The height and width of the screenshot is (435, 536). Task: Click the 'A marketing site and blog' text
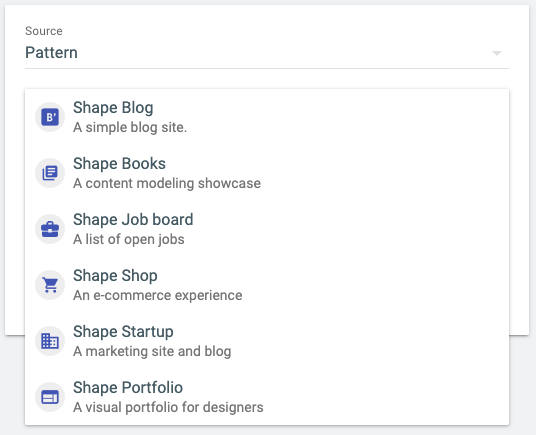[x=152, y=352]
